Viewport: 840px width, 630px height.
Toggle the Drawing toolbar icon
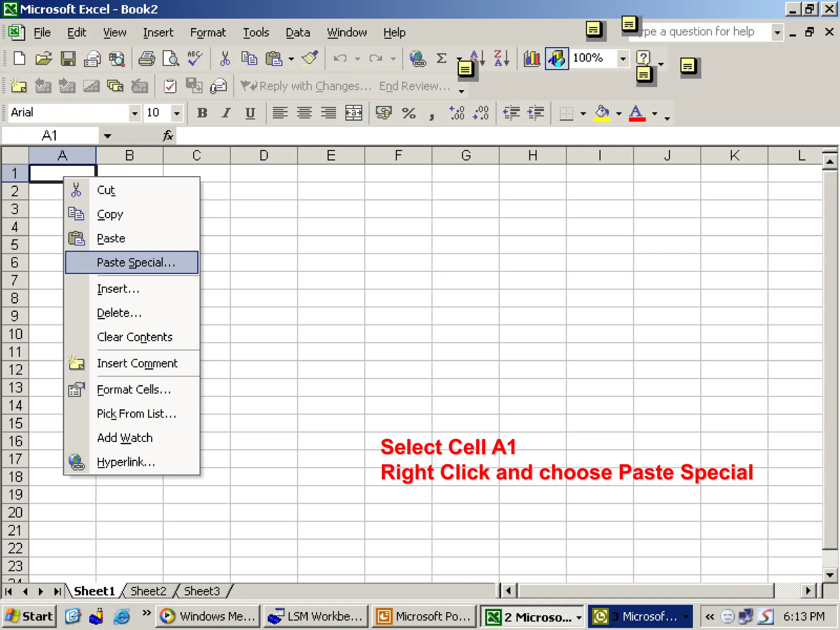(x=557, y=59)
